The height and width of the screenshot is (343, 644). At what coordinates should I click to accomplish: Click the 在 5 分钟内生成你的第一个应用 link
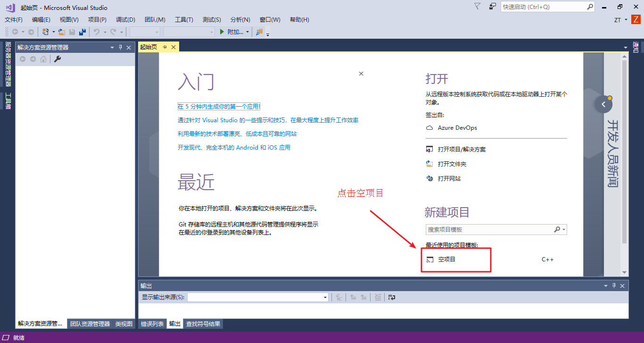point(219,107)
